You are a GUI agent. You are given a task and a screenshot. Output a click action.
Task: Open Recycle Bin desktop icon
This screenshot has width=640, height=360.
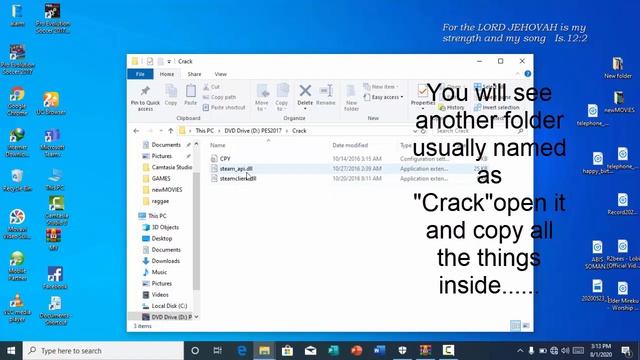(17, 180)
